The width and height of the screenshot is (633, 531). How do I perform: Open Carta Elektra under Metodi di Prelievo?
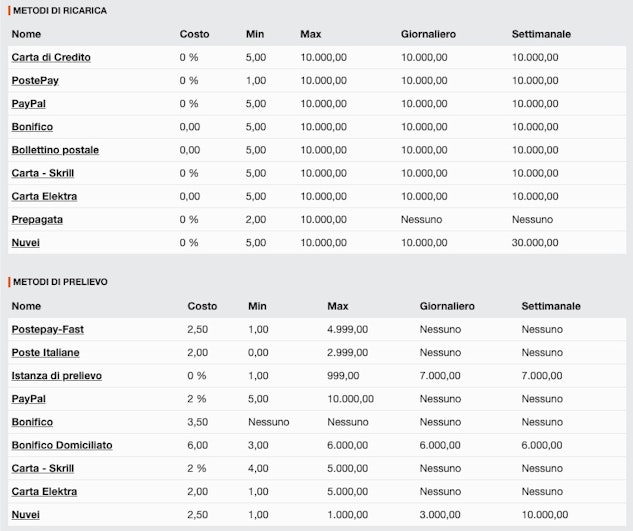(44, 491)
